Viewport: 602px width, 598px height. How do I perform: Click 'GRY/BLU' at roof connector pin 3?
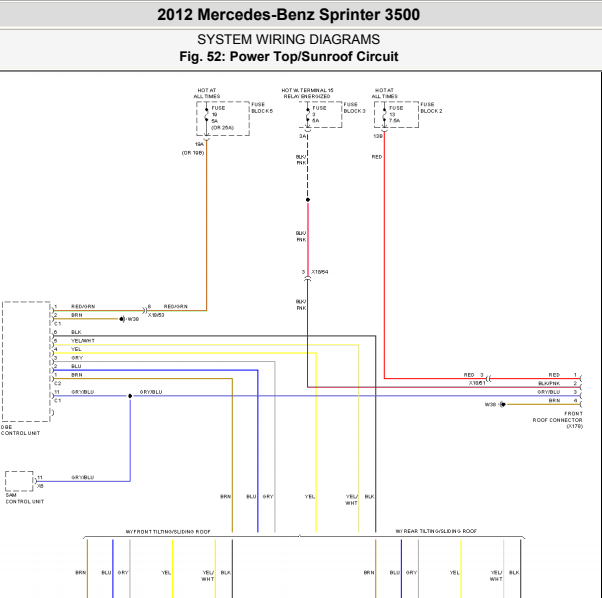click(x=549, y=392)
